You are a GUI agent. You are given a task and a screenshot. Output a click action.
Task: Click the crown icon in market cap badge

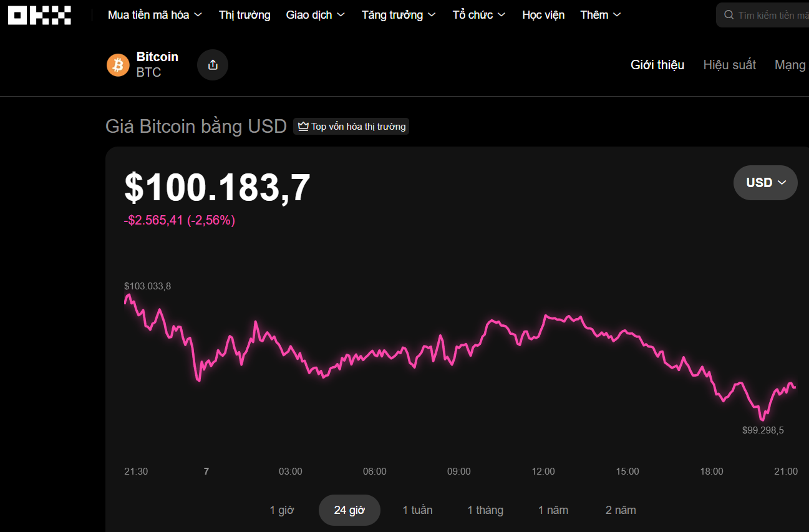(303, 127)
